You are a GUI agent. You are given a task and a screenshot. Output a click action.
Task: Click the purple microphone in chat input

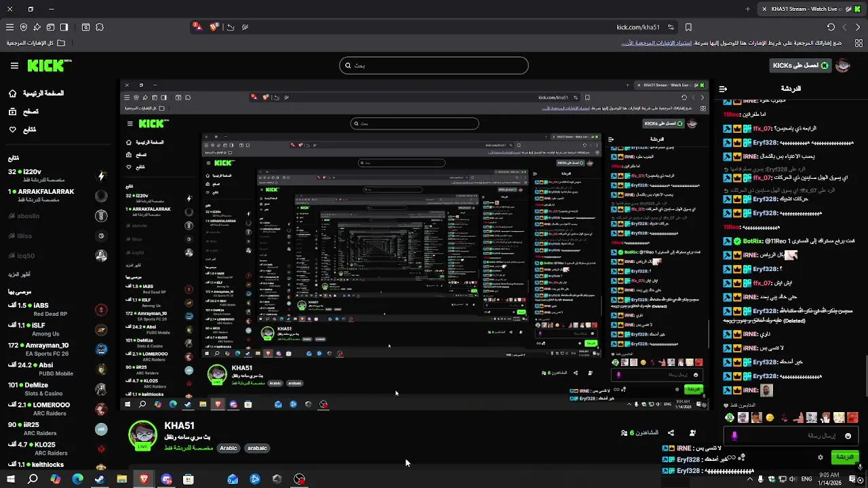pos(734,436)
